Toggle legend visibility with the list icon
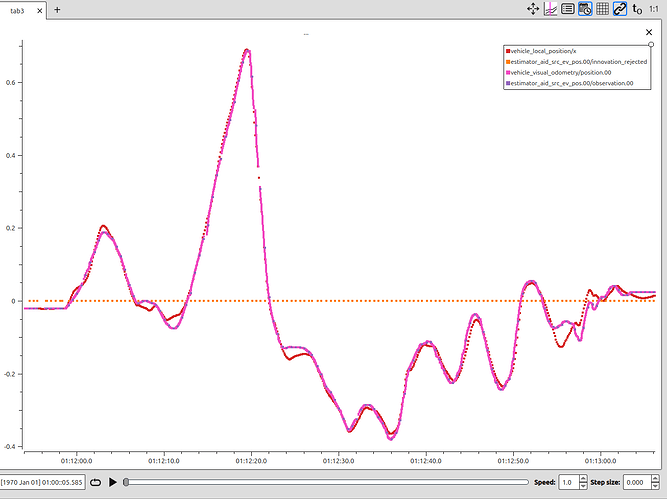This screenshot has height=499, width=667. point(568,9)
